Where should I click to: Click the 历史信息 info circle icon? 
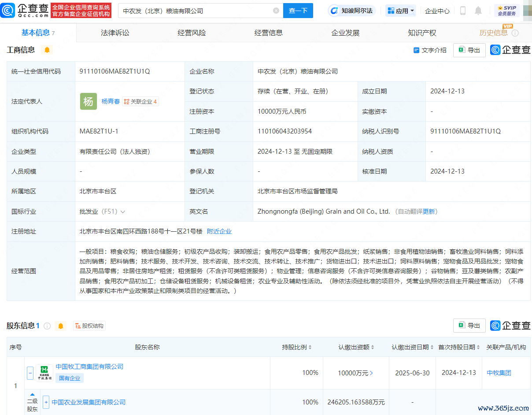[x=515, y=33]
